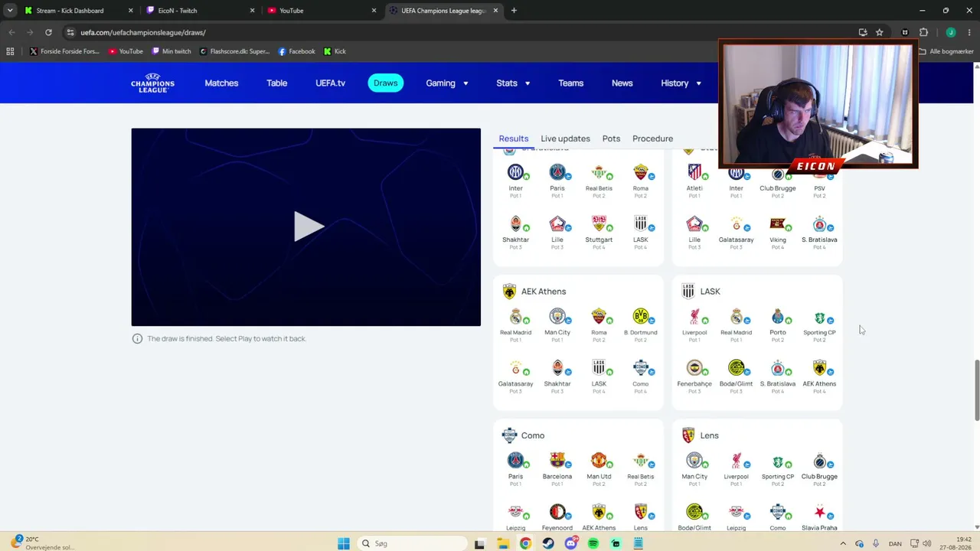Show hidden system tray icons

(x=844, y=543)
